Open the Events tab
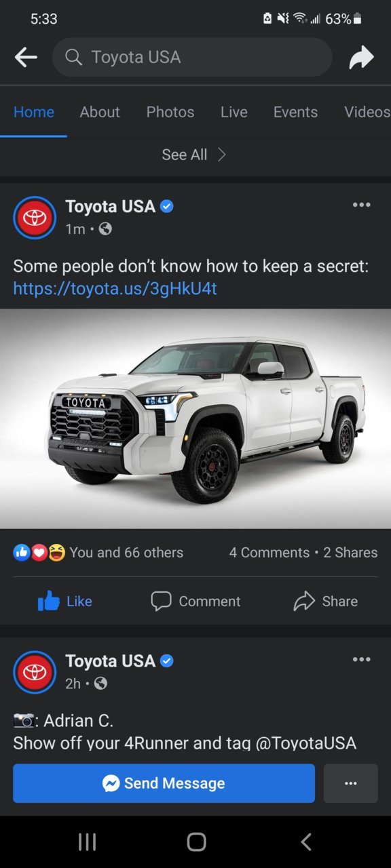The image size is (391, 868). tap(295, 112)
